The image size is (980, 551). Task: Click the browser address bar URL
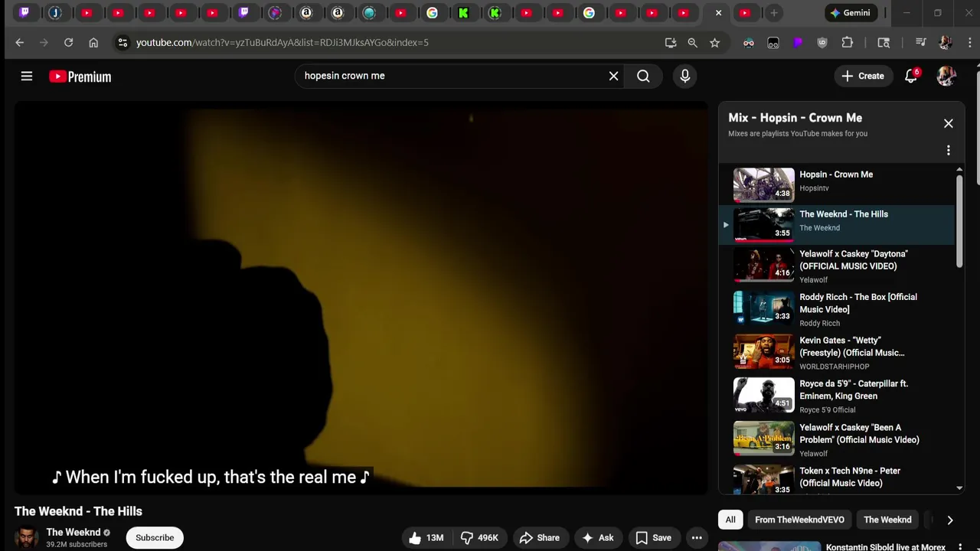point(283,42)
